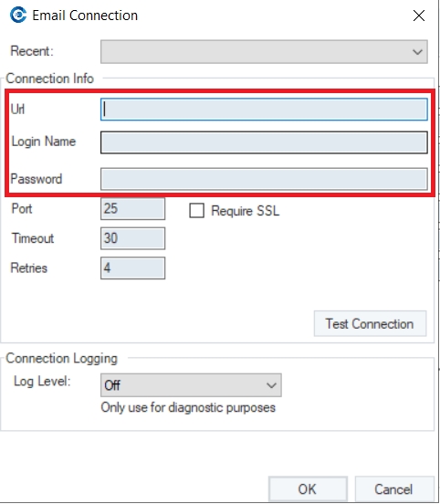Screen dimensions: 440x504
Task: Click the Timeout field showing 30
Action: 132,238
